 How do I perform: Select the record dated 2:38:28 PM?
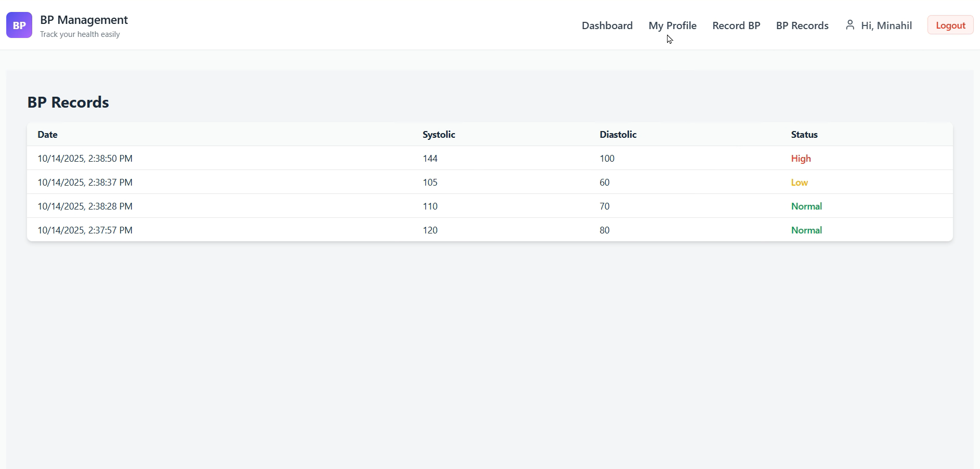pyautogui.click(x=85, y=206)
